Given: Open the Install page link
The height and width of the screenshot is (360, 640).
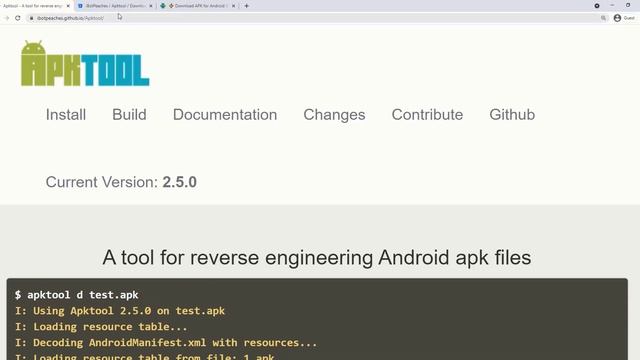Looking at the screenshot, I should (66, 115).
